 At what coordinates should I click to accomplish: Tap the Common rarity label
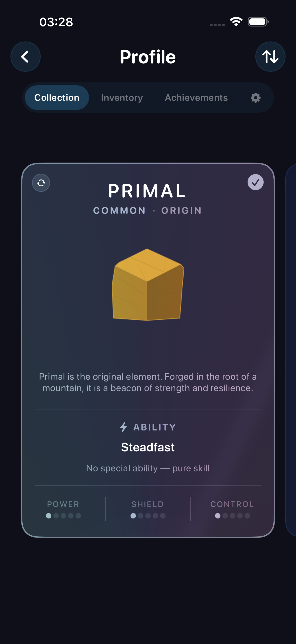click(x=119, y=210)
